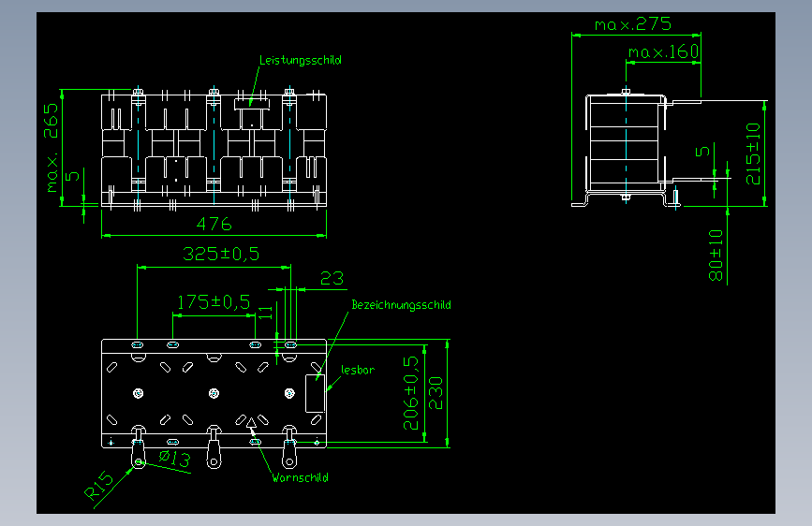Image resolution: width=812 pixels, height=526 pixels.
Task: Click the '5' dimension next to 'max. 265'
Action: 72,176
